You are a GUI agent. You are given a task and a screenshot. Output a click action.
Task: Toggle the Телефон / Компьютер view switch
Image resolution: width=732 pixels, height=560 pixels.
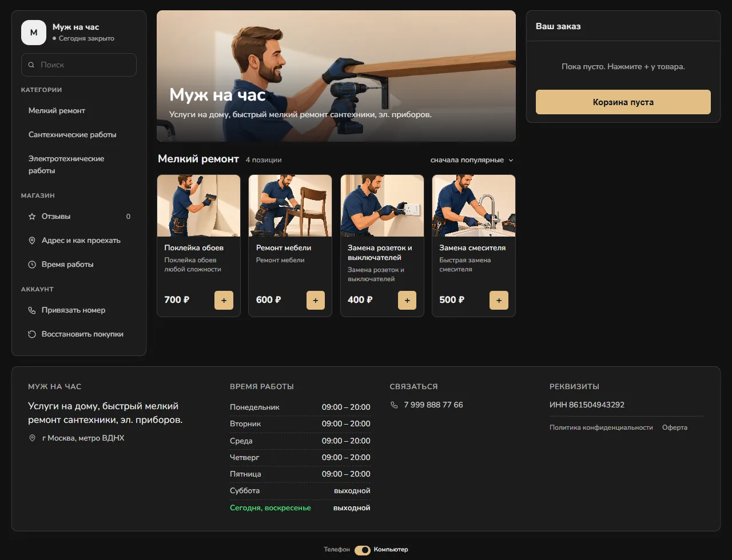363,550
